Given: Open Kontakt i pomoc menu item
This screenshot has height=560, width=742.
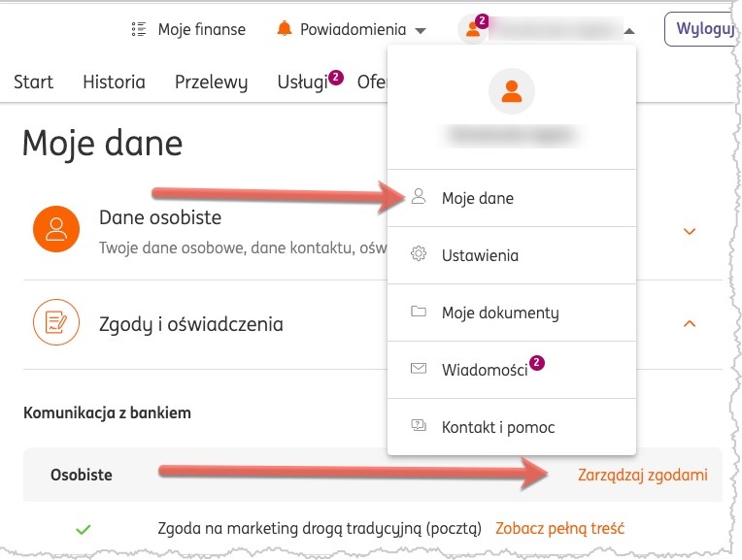Looking at the screenshot, I should (512, 427).
